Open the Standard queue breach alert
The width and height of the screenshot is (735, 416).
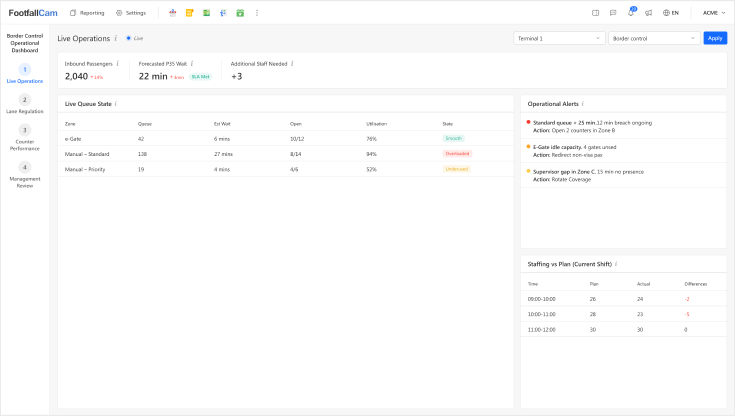pyautogui.click(x=623, y=127)
